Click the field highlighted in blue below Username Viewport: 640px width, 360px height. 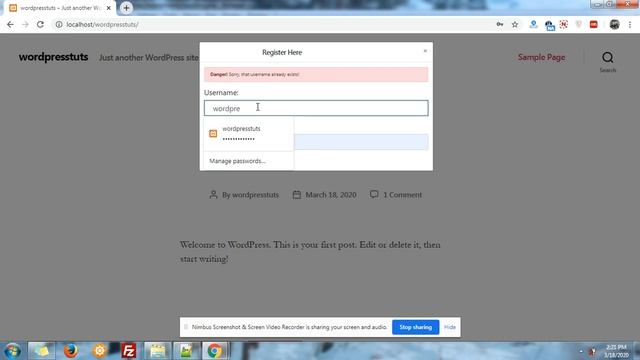[x=361, y=142]
